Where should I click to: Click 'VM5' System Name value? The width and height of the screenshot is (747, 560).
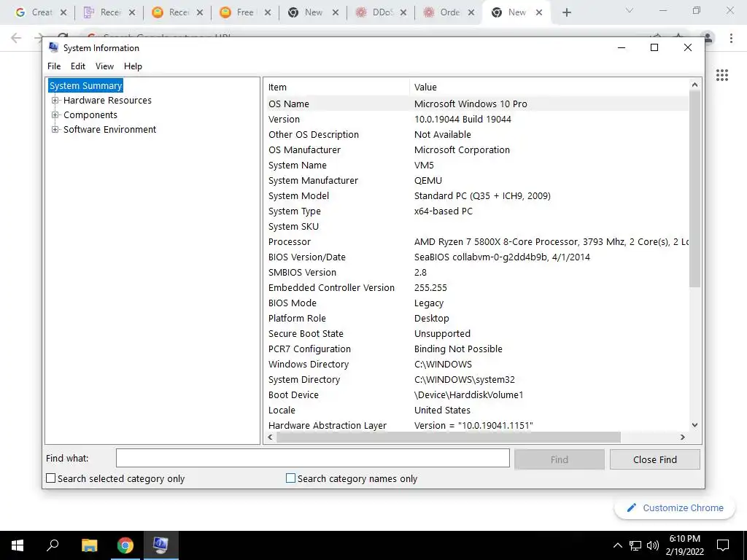(424, 166)
